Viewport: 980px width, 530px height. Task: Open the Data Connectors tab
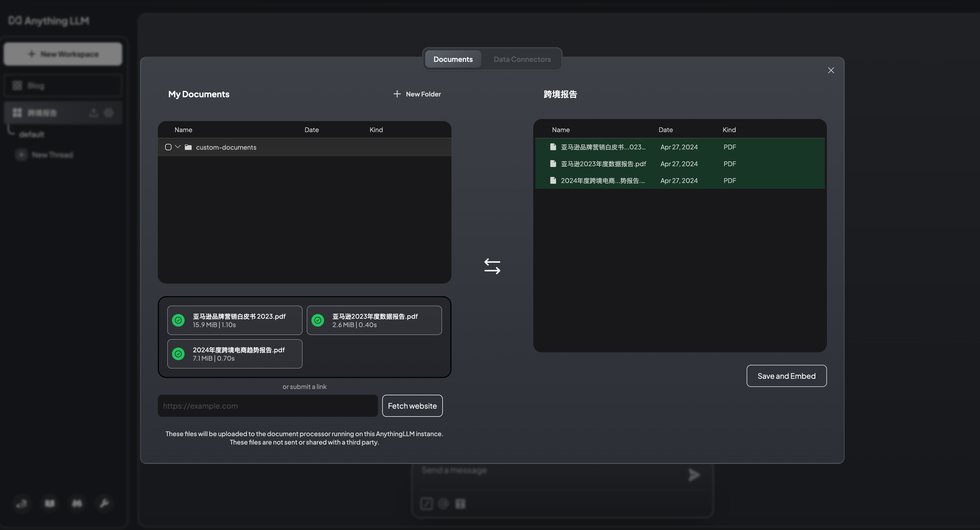click(522, 59)
